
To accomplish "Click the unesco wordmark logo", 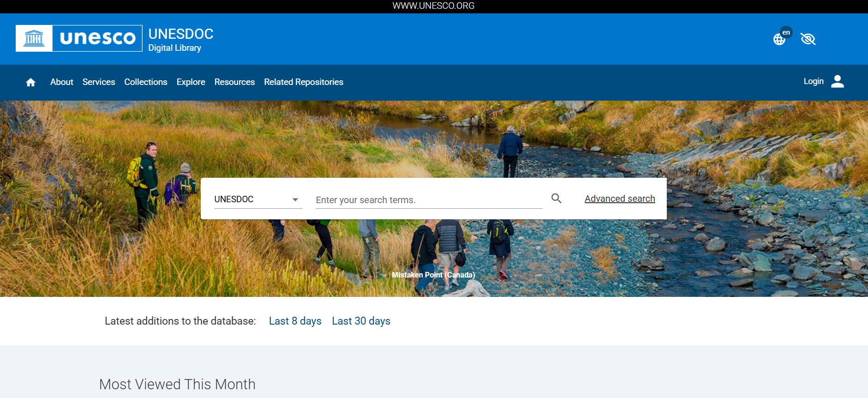I will click(x=98, y=38).
